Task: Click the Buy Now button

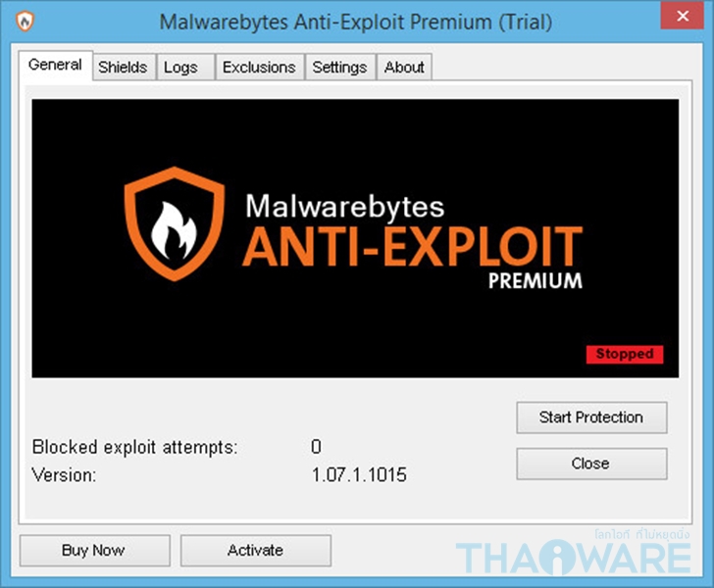Action: pos(95,551)
